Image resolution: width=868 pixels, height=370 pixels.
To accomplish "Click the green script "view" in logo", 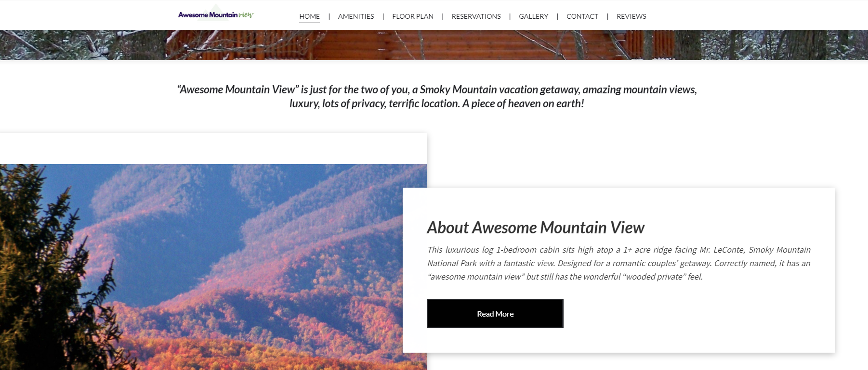I will 246,14.
